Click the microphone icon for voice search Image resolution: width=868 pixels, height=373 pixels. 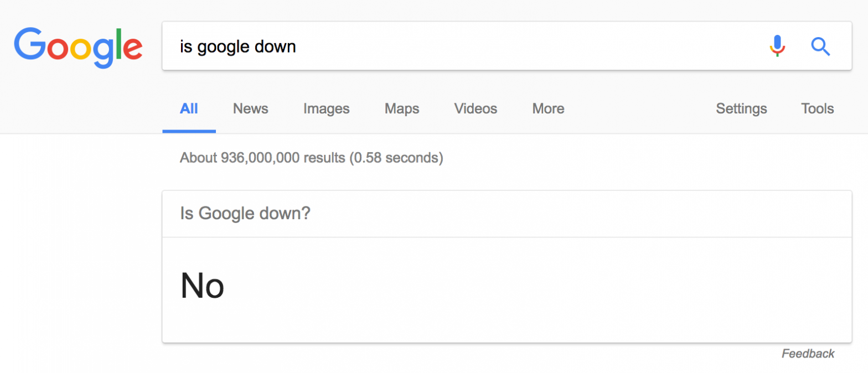coord(777,46)
